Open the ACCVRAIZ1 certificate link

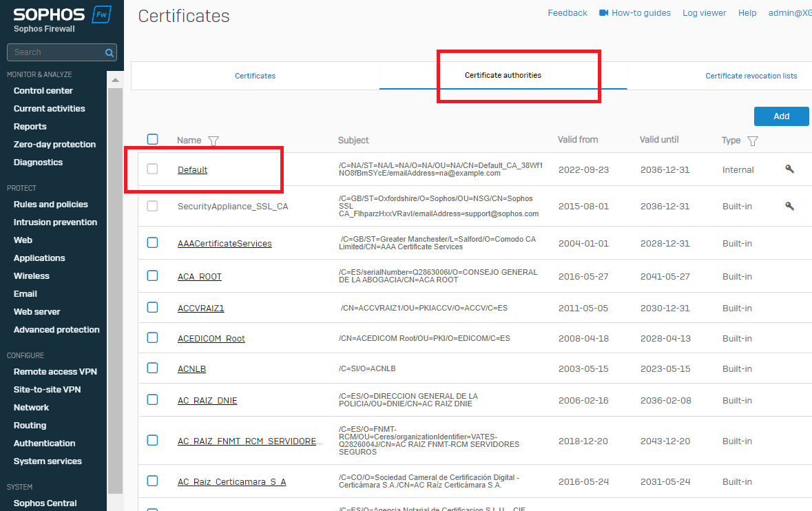tap(200, 308)
